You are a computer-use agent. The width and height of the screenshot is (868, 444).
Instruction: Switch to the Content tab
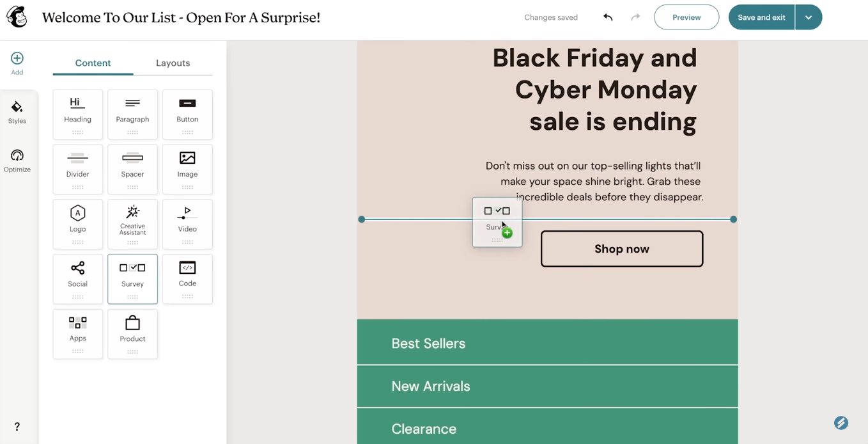(93, 63)
